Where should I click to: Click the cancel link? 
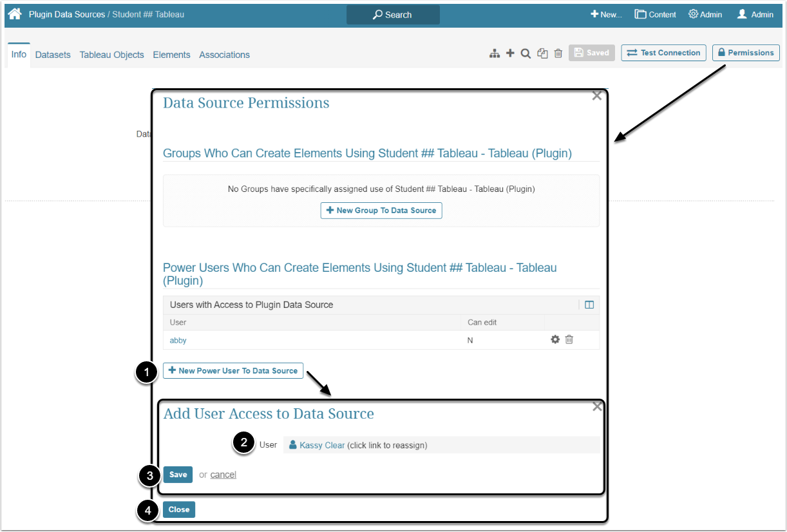coord(223,475)
